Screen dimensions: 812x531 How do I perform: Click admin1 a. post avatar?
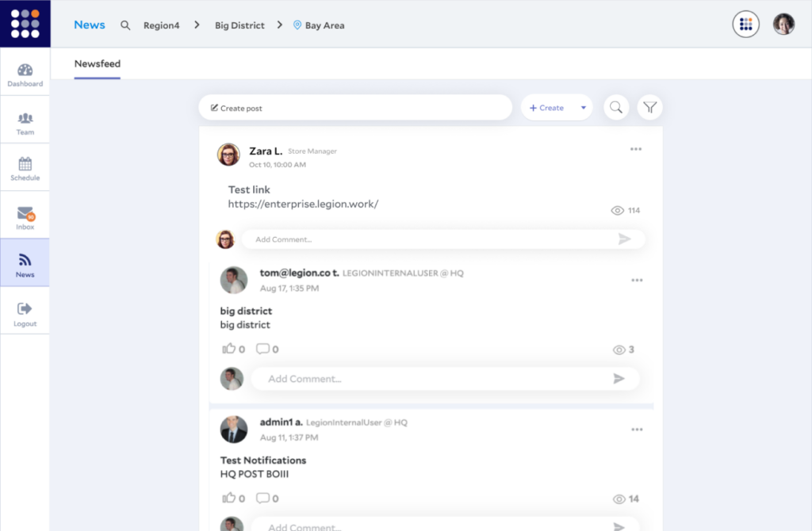coord(234,430)
